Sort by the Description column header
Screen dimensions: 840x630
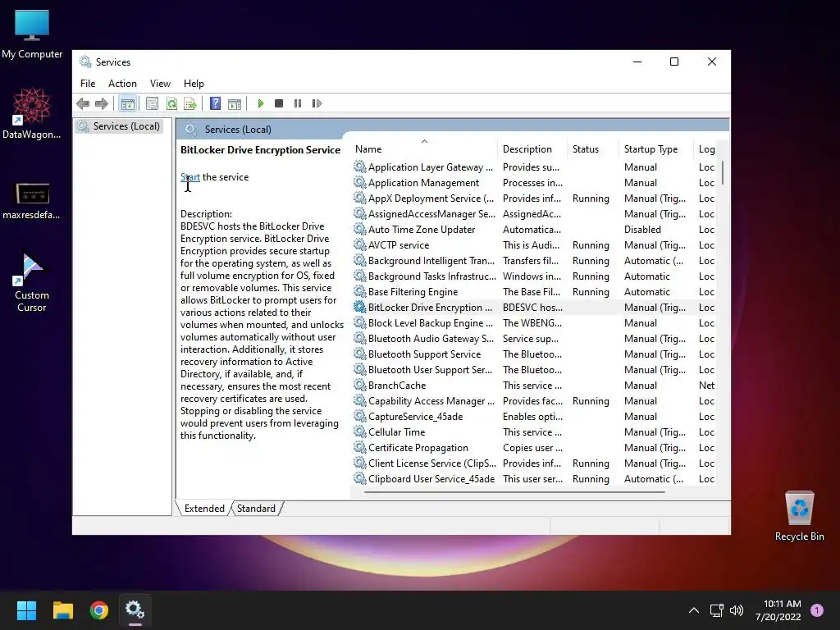pos(532,149)
